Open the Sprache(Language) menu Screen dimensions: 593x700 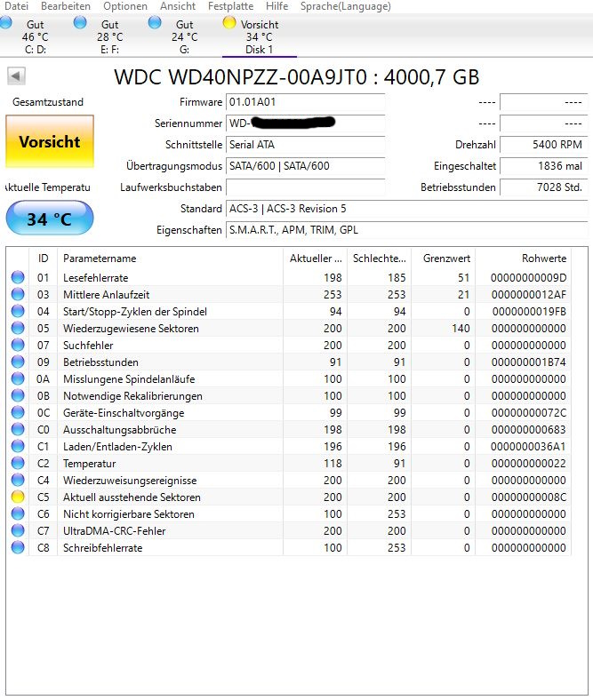tap(346, 6)
